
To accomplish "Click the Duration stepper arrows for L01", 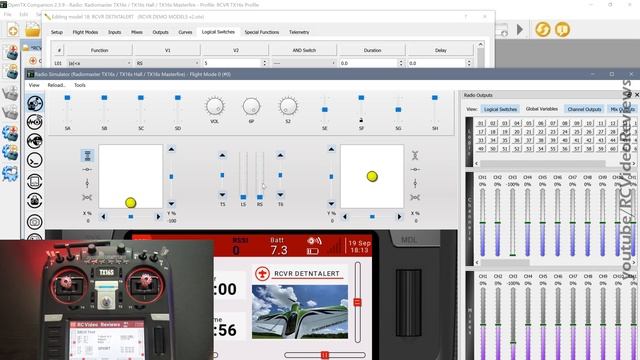I will click(401, 63).
